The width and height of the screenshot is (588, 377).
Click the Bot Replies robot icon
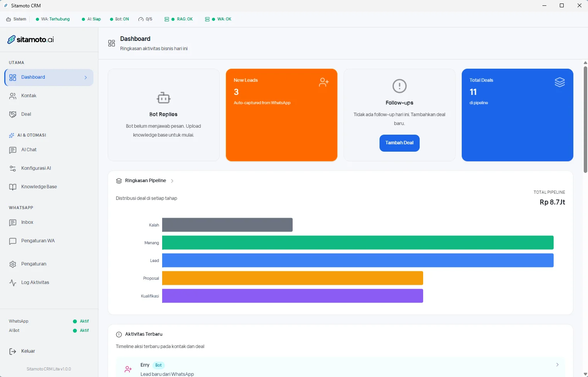164,98
